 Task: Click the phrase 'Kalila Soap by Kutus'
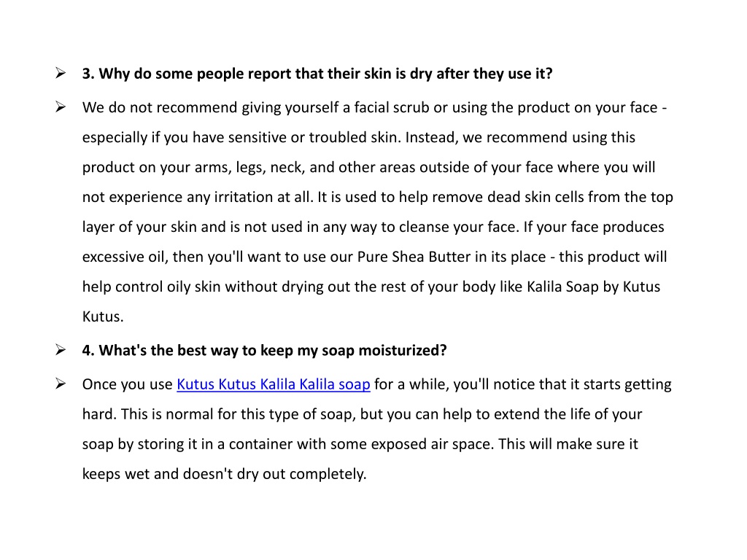[593, 287]
